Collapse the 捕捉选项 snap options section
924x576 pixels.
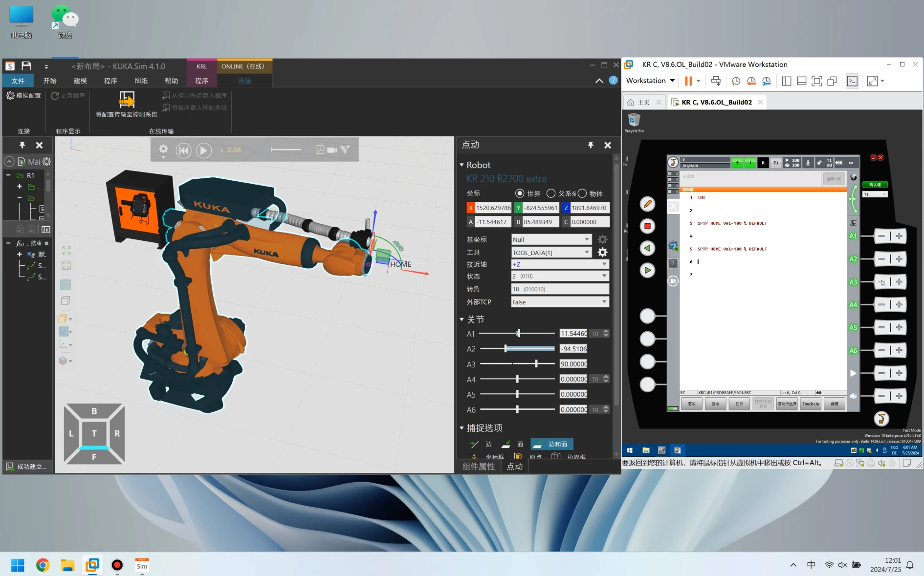point(462,428)
